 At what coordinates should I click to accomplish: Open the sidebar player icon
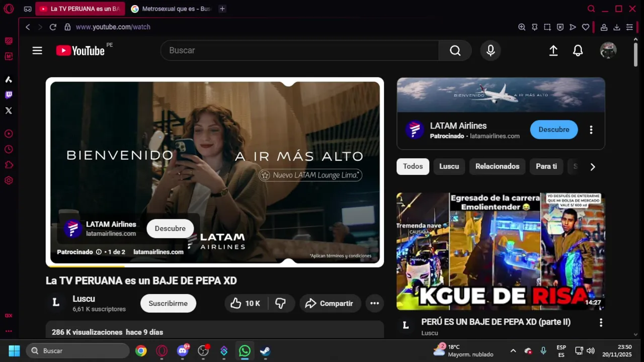9,134
